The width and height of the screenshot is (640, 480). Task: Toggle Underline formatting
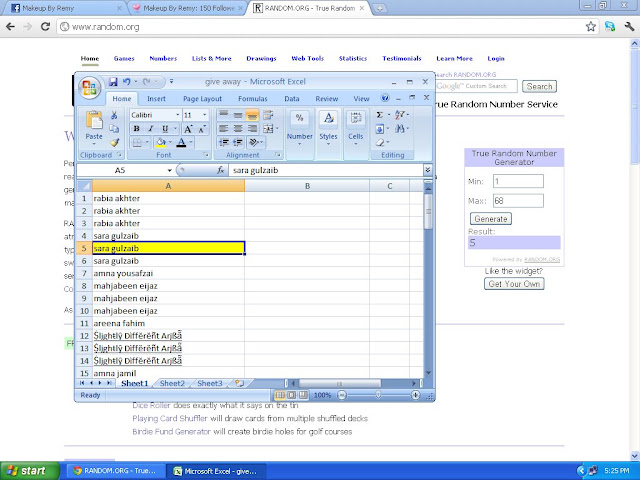pyautogui.click(x=165, y=129)
